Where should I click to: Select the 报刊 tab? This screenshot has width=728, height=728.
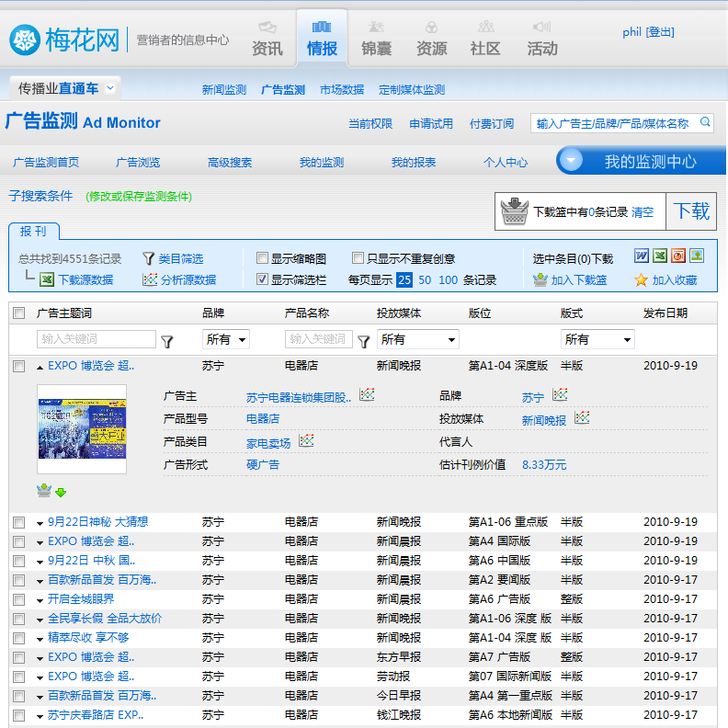[x=33, y=232]
